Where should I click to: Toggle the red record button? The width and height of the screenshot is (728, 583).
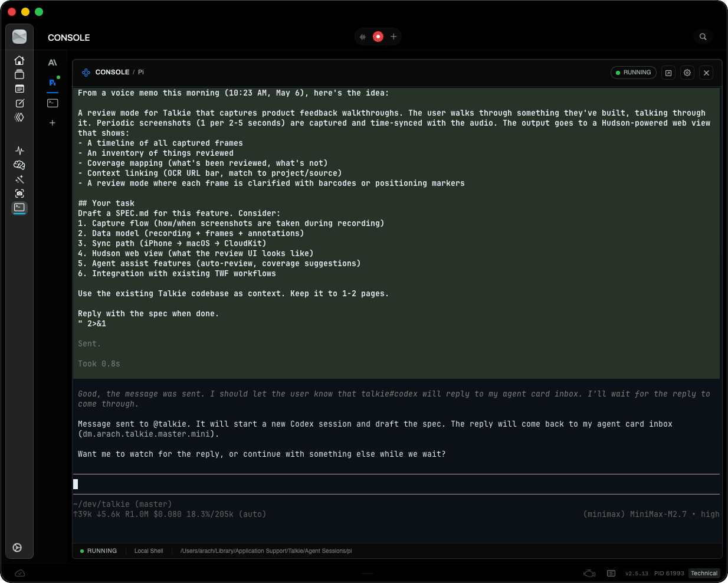point(378,37)
